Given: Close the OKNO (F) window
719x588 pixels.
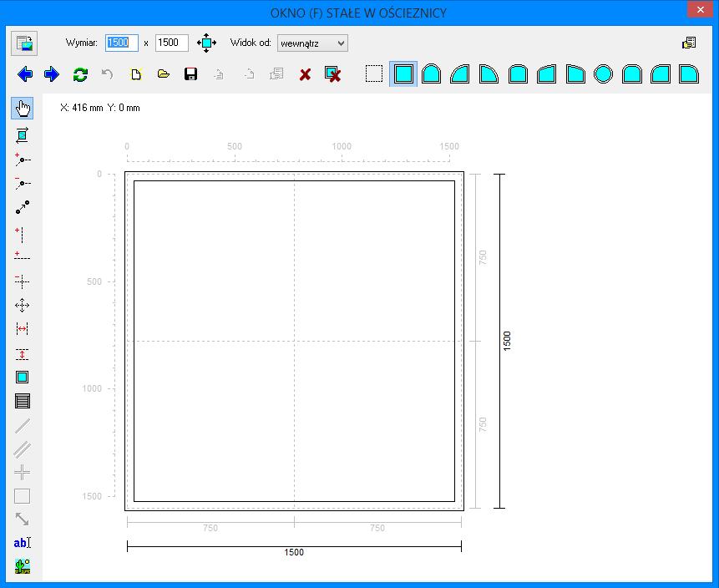Looking at the screenshot, I should tap(700, 10).
